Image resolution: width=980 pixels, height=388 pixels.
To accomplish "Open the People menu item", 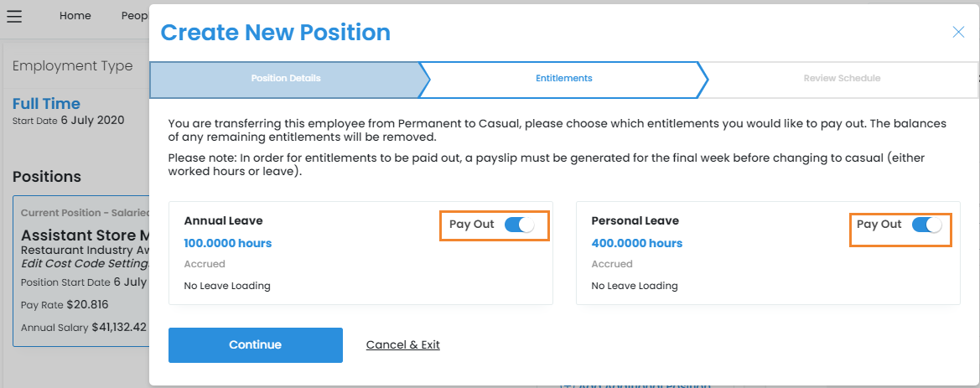I will pos(134,16).
